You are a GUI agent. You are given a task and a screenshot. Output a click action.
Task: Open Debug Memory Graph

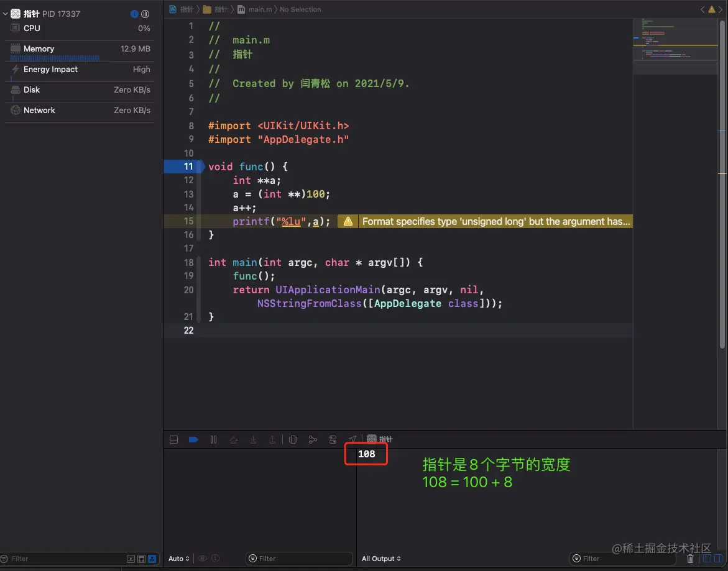point(313,439)
